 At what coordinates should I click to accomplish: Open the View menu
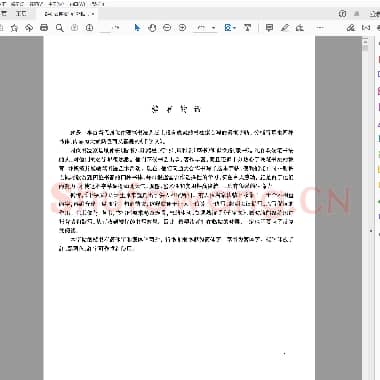36,4
